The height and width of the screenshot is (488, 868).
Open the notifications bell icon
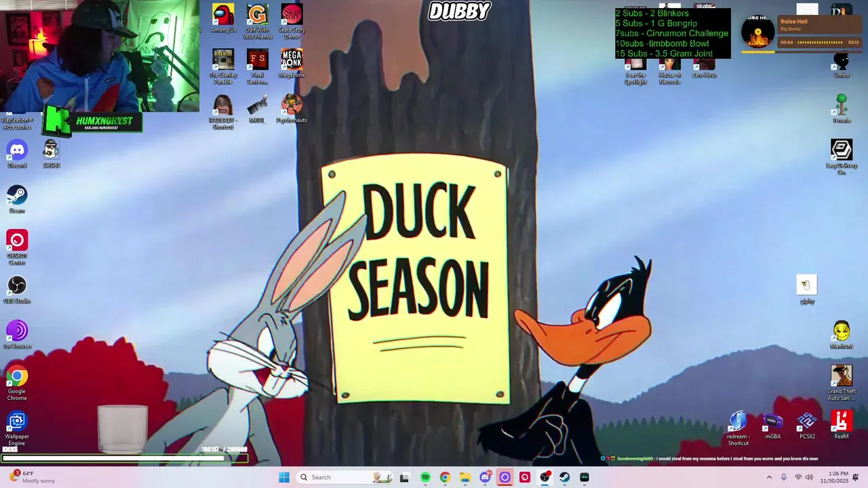pyautogui.click(x=856, y=477)
